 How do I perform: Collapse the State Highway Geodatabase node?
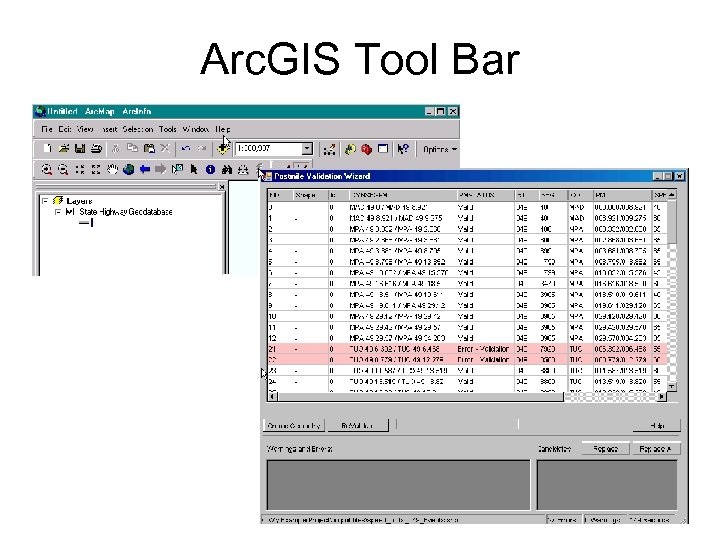(x=57, y=212)
